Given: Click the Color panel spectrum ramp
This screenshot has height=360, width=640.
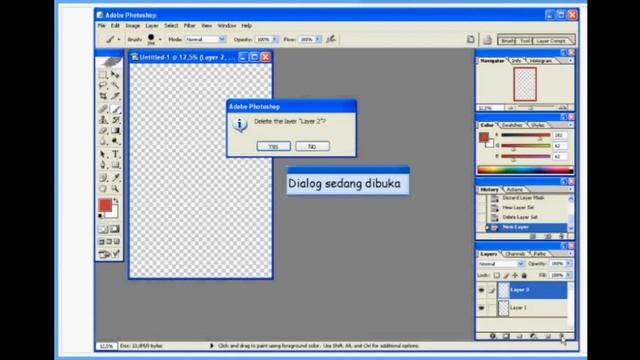Looking at the screenshot, I should (525, 170).
